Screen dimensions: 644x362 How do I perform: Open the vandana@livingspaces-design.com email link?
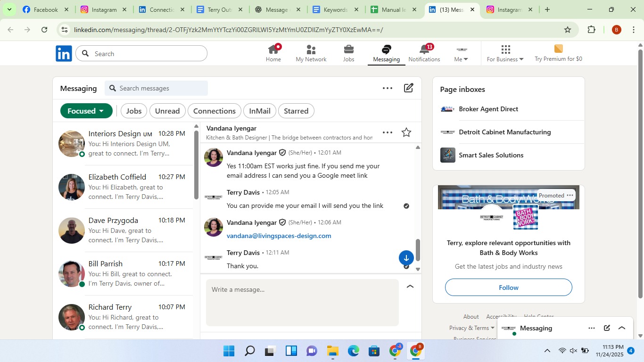click(279, 236)
